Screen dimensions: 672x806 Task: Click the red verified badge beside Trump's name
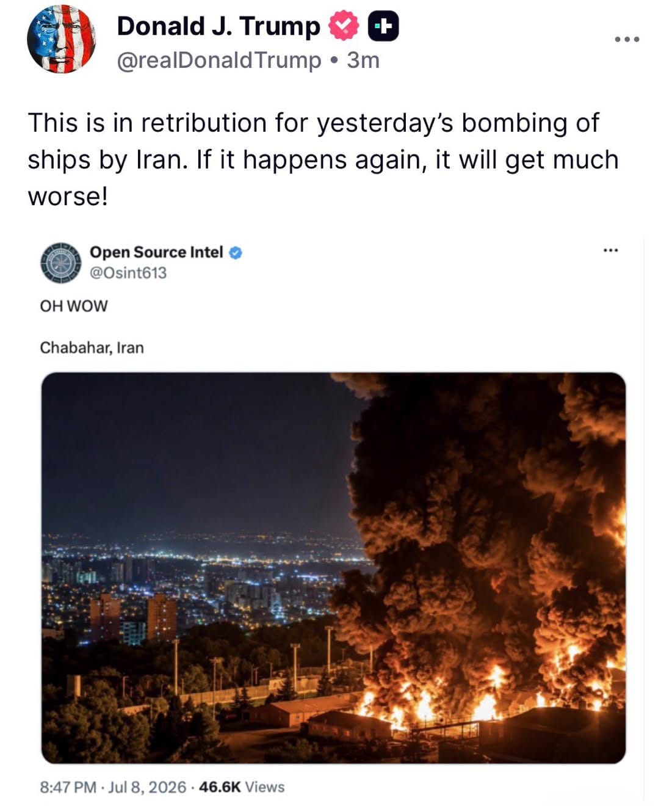tap(344, 26)
